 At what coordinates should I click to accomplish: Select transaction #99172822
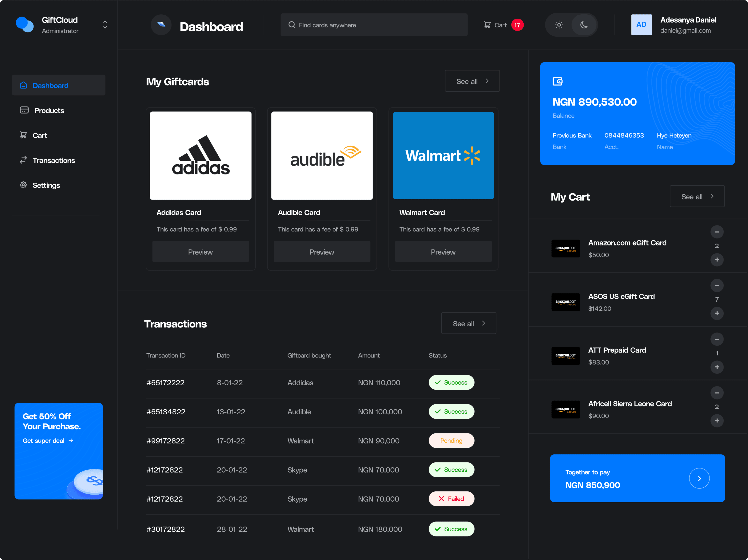tap(165, 441)
